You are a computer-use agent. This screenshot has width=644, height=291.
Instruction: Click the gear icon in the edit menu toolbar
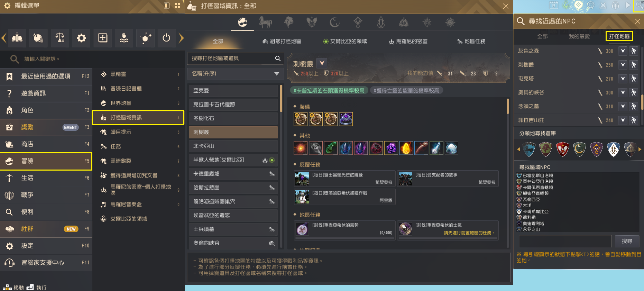tap(81, 38)
